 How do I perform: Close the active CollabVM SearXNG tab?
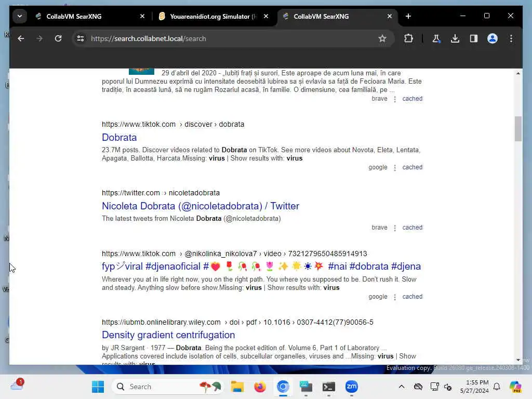pos(390,16)
